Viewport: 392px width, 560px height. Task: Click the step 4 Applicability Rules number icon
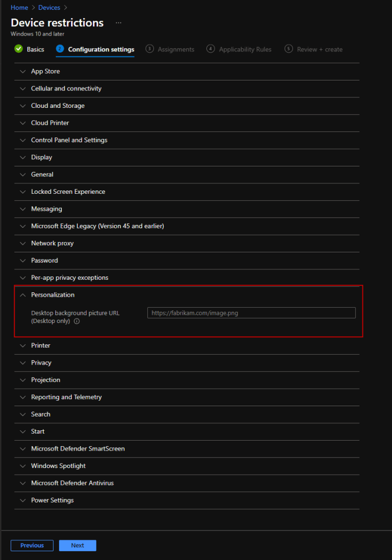click(x=211, y=49)
